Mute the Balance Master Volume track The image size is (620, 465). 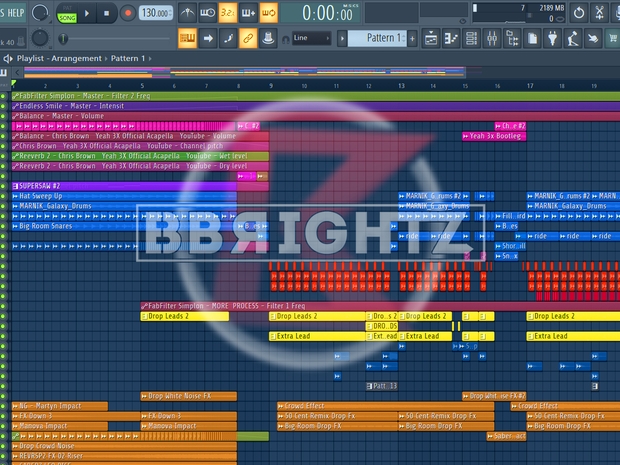click(4, 116)
